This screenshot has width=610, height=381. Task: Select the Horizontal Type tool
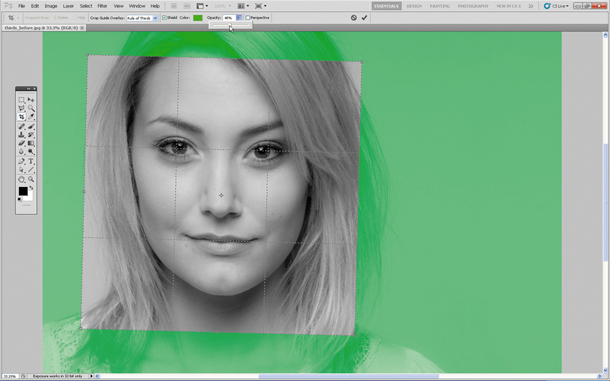[x=31, y=161]
